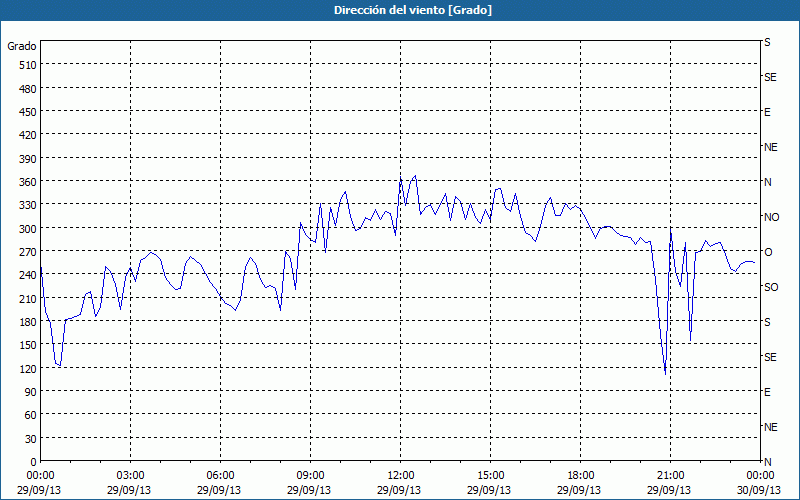Select the 00:00 time label above 30/09/13
The width and height of the screenshot is (800, 500).
click(760, 476)
